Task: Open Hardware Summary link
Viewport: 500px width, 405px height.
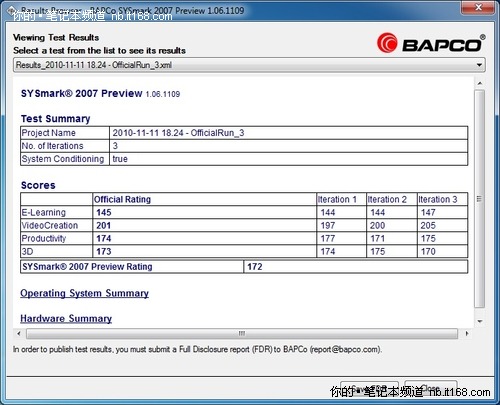Action: click(66, 318)
